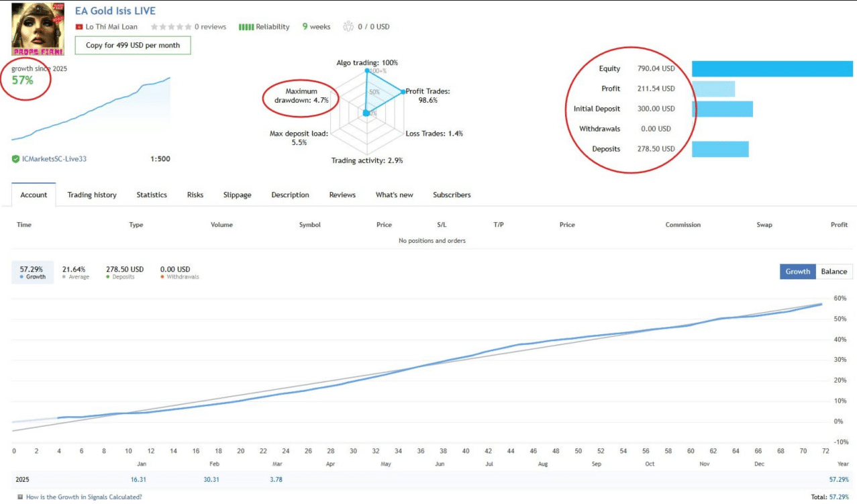
Task: Click the green verified shield icon
Action: point(15,159)
